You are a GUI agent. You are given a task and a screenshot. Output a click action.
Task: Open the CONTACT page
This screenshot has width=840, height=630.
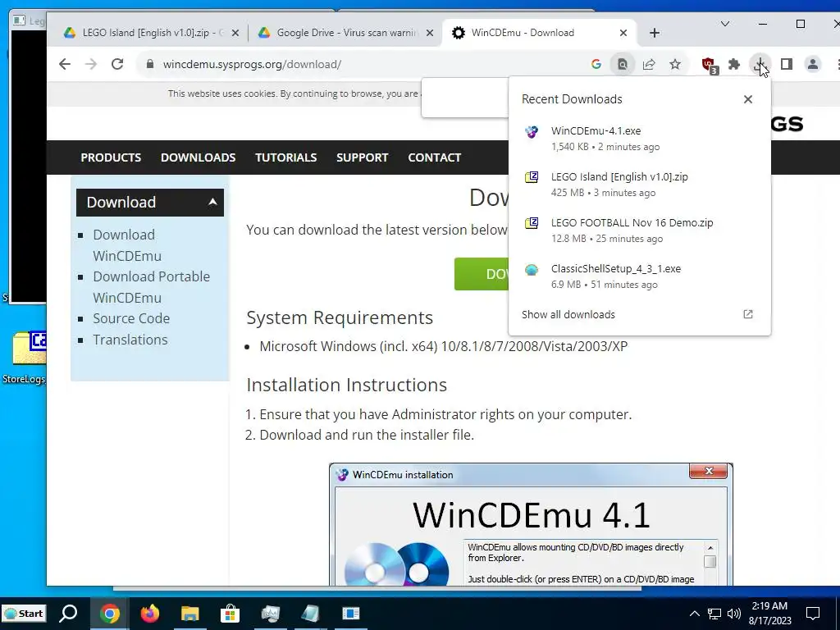pyautogui.click(x=435, y=157)
